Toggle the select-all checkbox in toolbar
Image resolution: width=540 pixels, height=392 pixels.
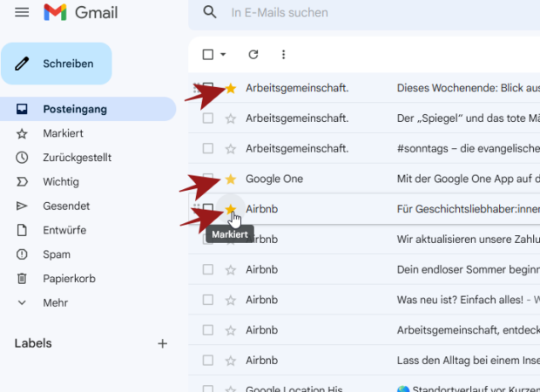tap(208, 54)
